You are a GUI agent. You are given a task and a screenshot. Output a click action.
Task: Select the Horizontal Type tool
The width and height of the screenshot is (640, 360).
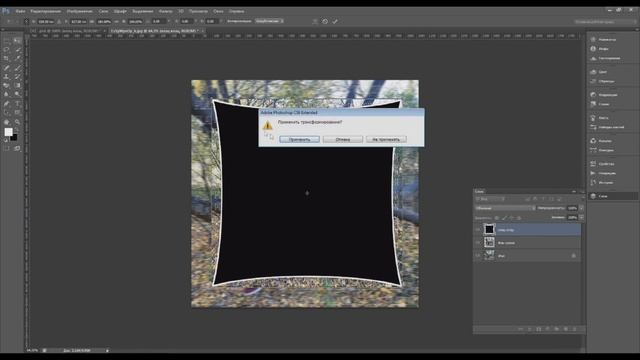[17, 104]
